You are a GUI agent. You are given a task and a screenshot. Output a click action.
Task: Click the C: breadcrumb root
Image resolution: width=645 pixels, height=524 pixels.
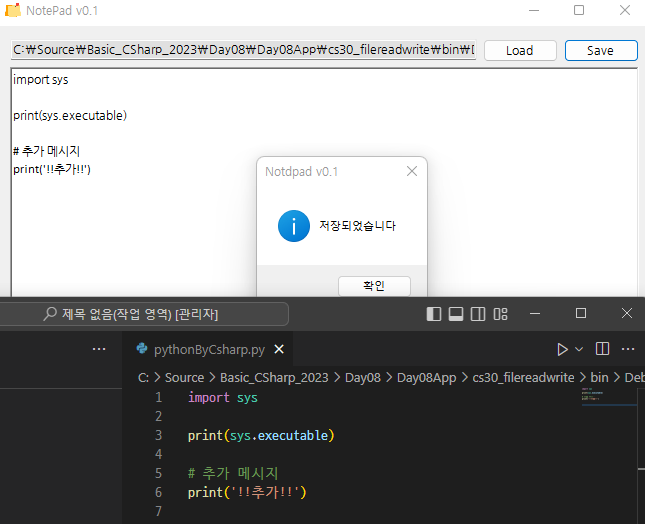click(x=143, y=378)
